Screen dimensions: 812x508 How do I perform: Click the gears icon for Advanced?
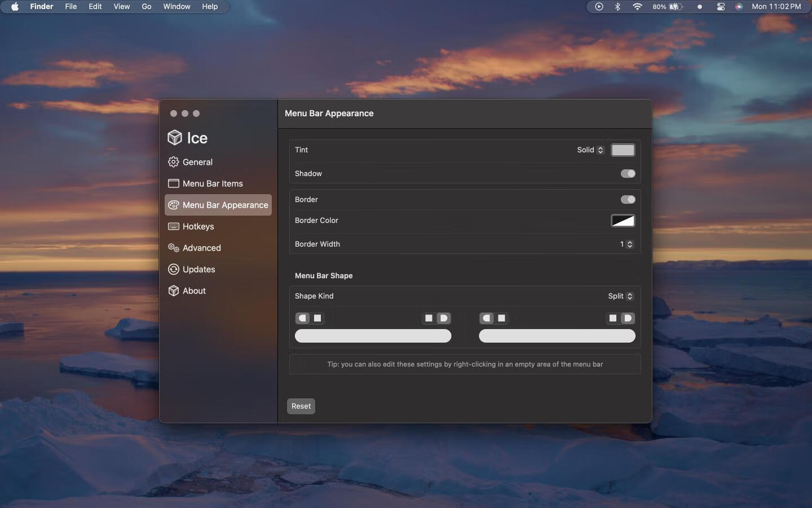(x=174, y=248)
